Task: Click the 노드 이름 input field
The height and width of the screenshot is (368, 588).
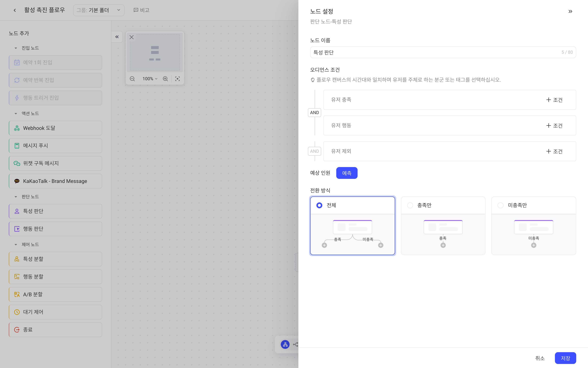Action: pos(443,52)
